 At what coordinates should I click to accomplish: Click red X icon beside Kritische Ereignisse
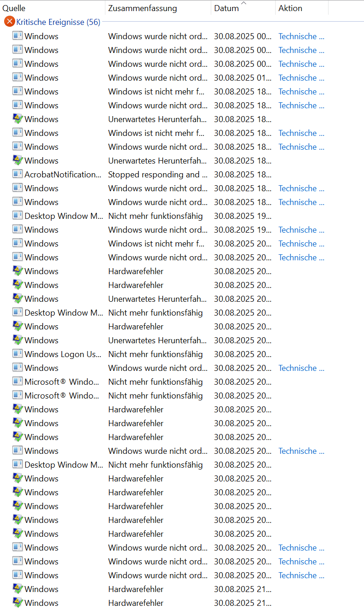pyautogui.click(x=10, y=22)
